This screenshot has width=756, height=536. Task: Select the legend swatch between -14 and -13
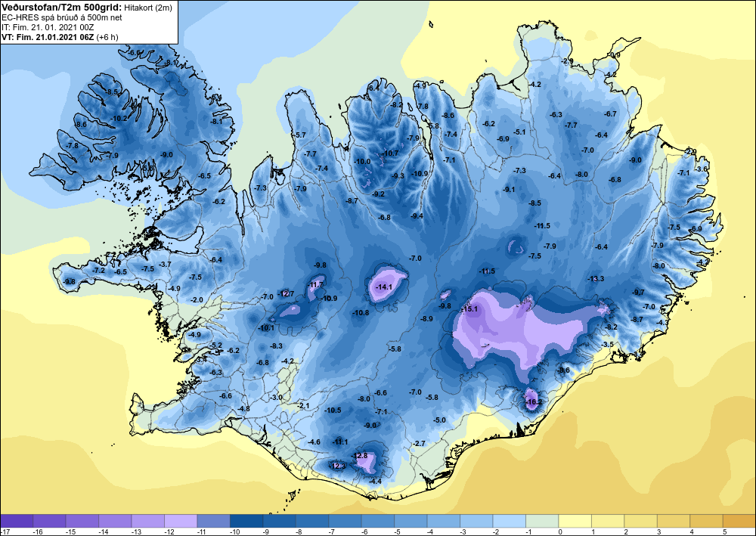click(x=115, y=521)
